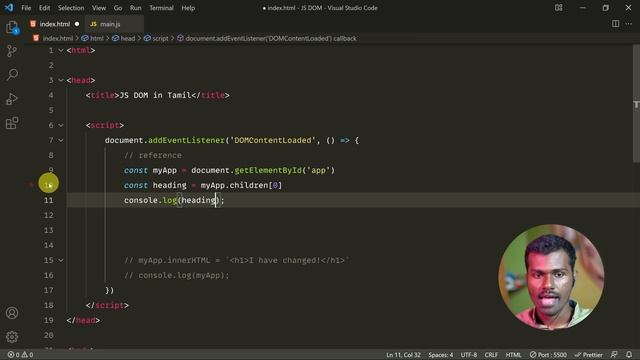Collapse the comment fold on line 15
640x360 pixels.
(x=61, y=260)
